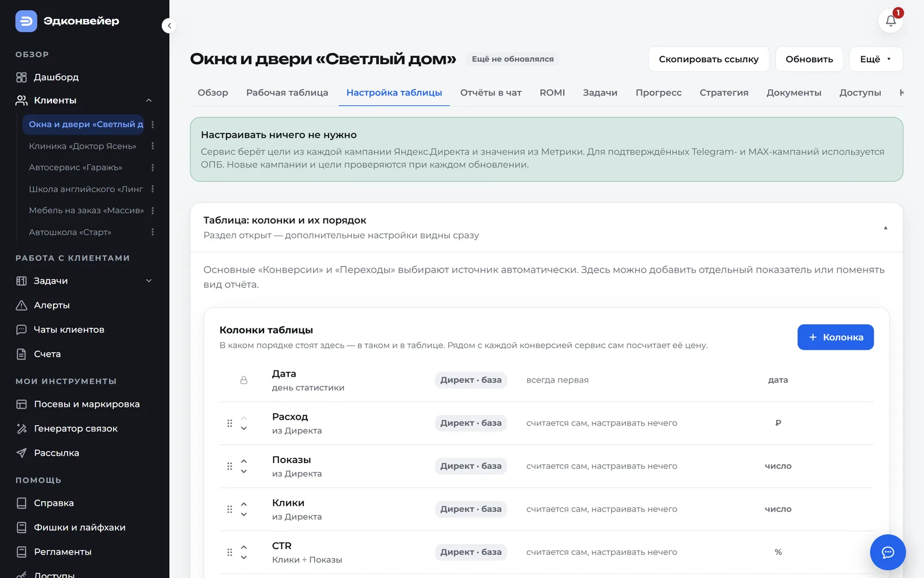924x578 pixels.
Task: Click the Чаты клиентов message icon
Action: (21, 329)
